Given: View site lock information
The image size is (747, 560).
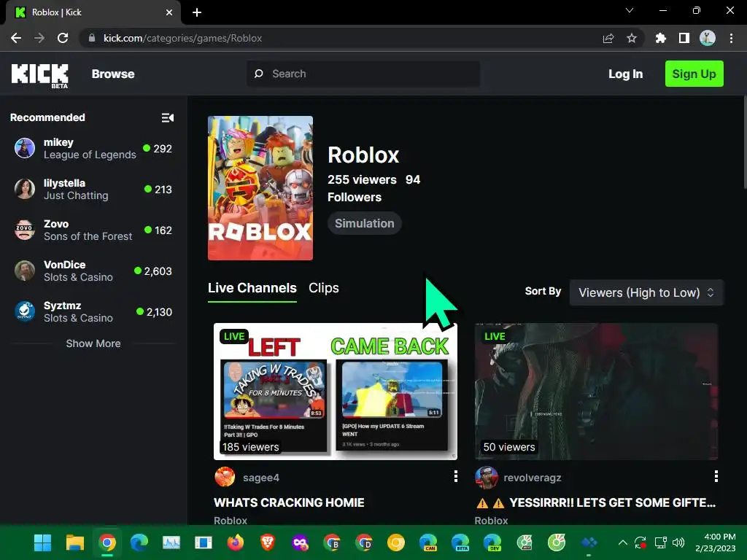Looking at the screenshot, I should 92,38.
